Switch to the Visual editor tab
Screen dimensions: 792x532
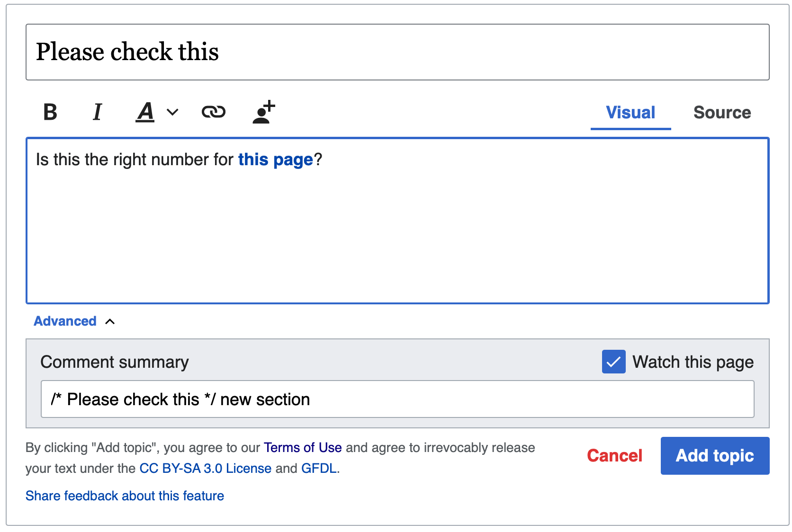pos(630,113)
